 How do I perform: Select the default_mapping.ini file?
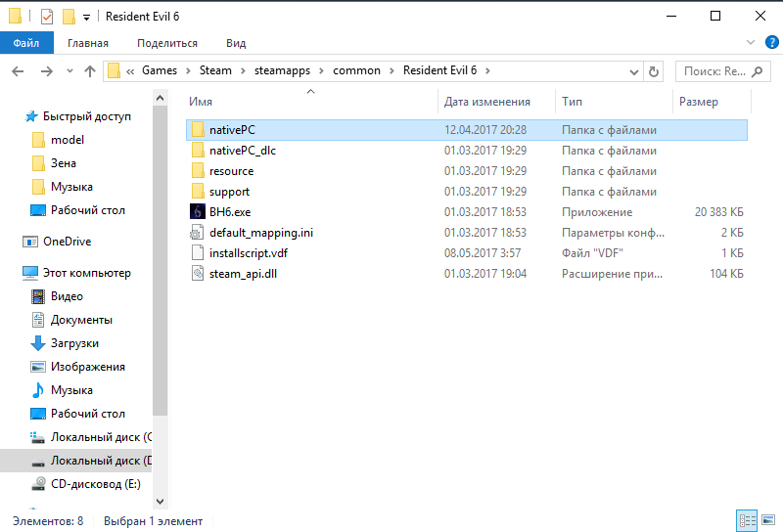467,233
